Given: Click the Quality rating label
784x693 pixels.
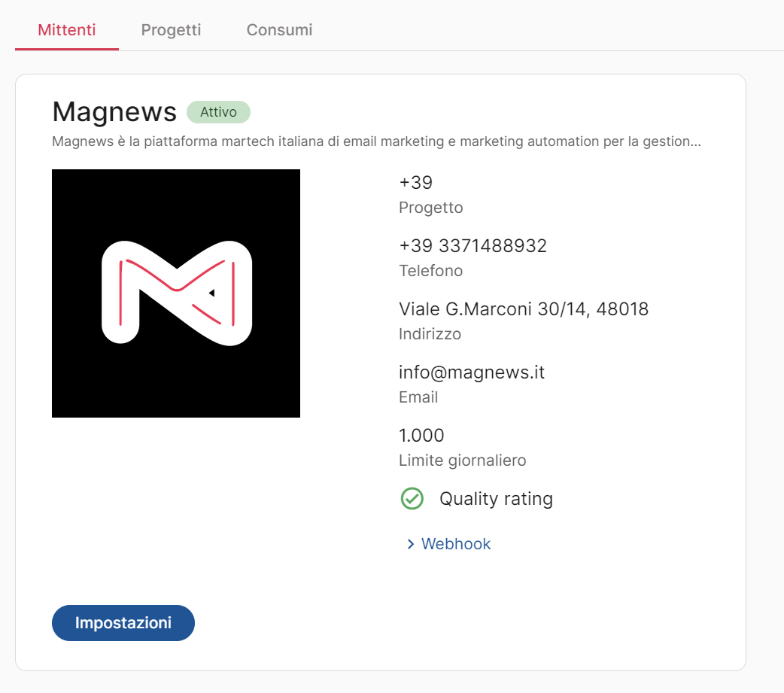Looking at the screenshot, I should (496, 499).
